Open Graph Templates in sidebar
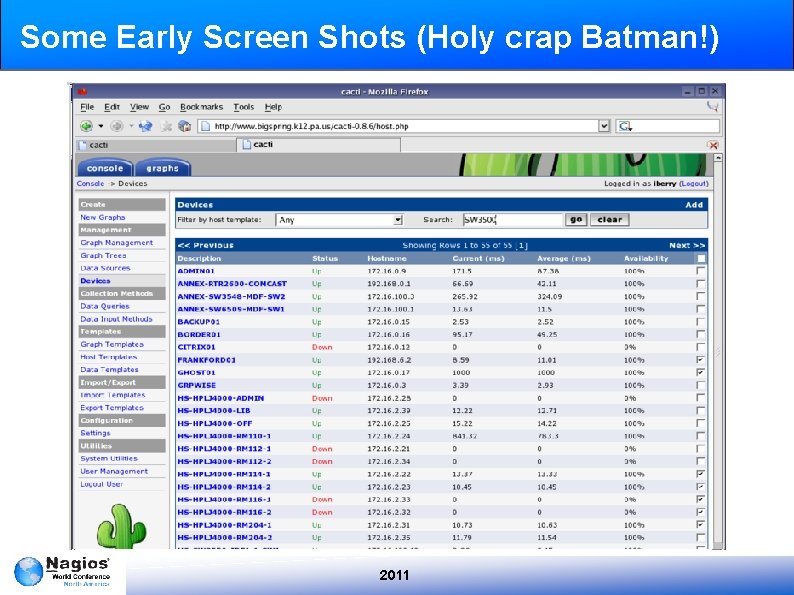This screenshot has width=794, height=595. 112,344
